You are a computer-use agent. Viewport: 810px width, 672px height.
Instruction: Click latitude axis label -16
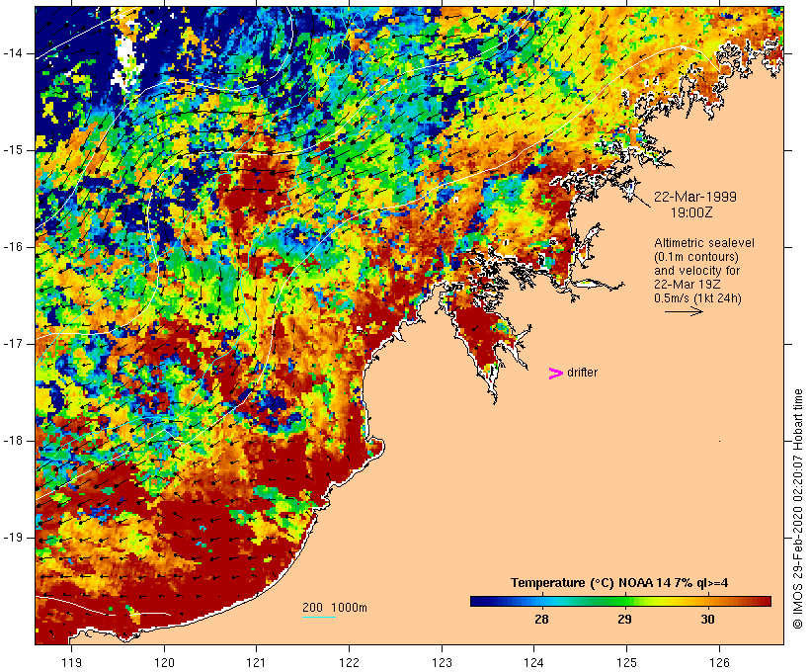click(x=12, y=247)
